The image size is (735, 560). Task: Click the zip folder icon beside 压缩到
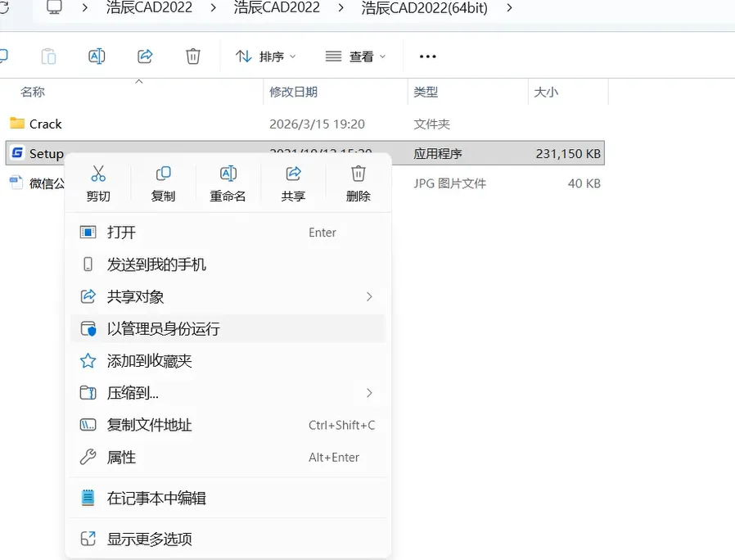click(x=88, y=392)
